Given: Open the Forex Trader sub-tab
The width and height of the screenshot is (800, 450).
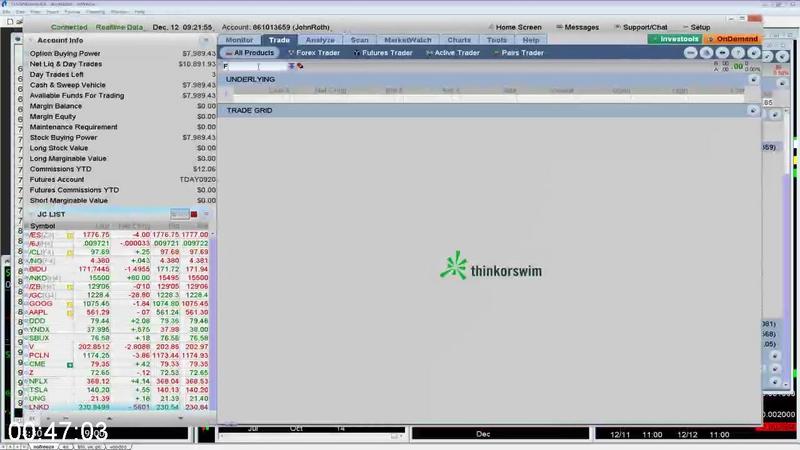Looking at the screenshot, I should [314, 53].
